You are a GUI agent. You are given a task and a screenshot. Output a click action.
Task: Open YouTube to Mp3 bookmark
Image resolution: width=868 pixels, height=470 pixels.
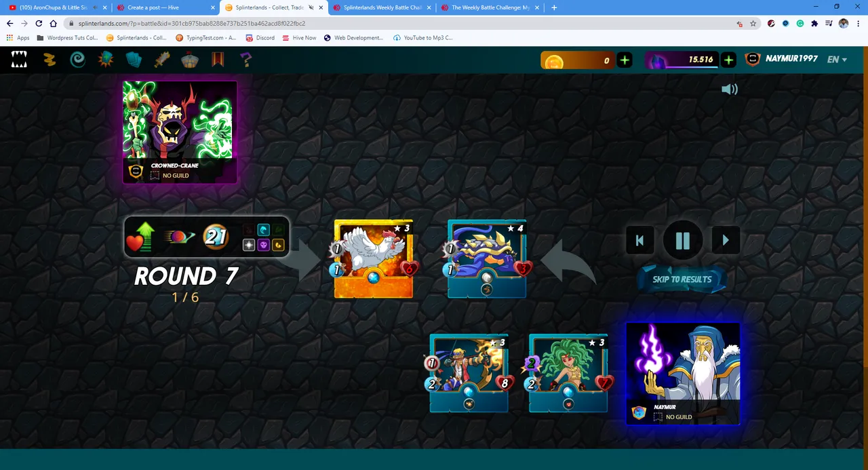coord(423,38)
